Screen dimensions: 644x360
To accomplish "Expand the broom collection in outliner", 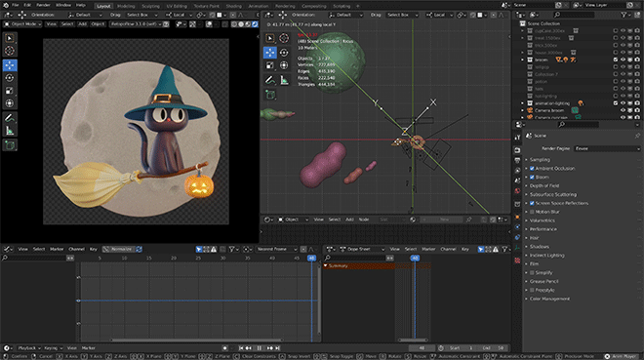I will coord(523,60).
